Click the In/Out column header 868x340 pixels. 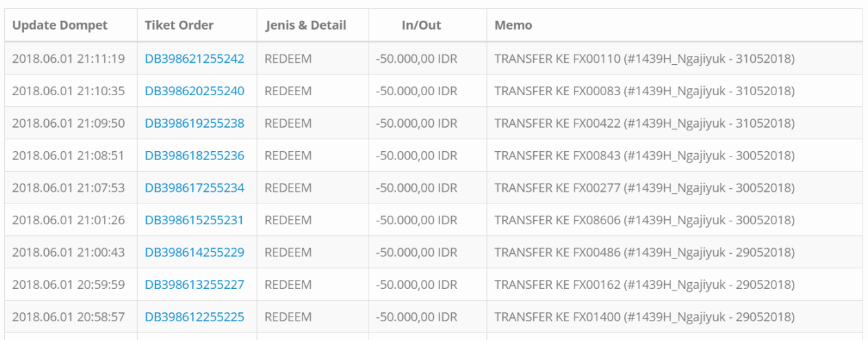[x=422, y=26]
